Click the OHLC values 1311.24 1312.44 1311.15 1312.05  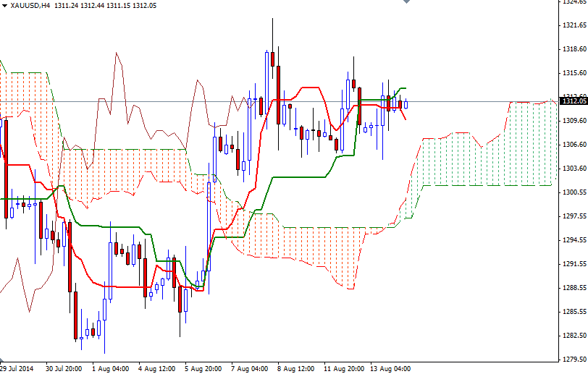click(106, 6)
